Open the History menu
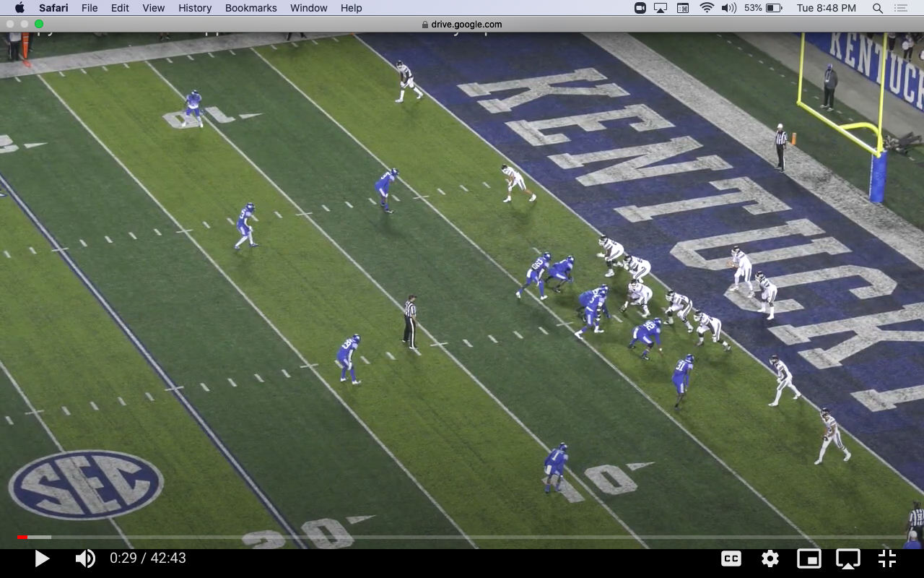Viewport: 924px width, 578px height. (x=194, y=8)
